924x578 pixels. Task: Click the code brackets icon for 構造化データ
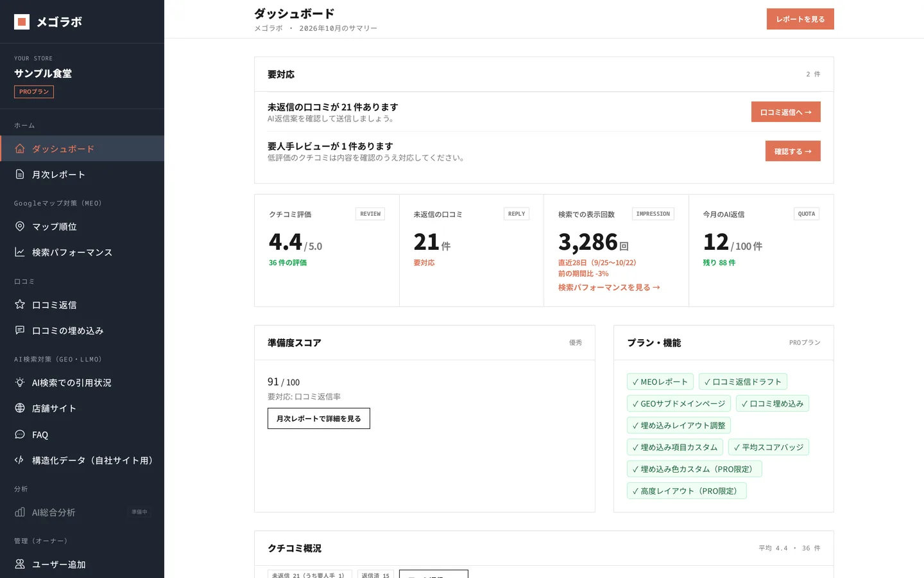click(x=20, y=460)
